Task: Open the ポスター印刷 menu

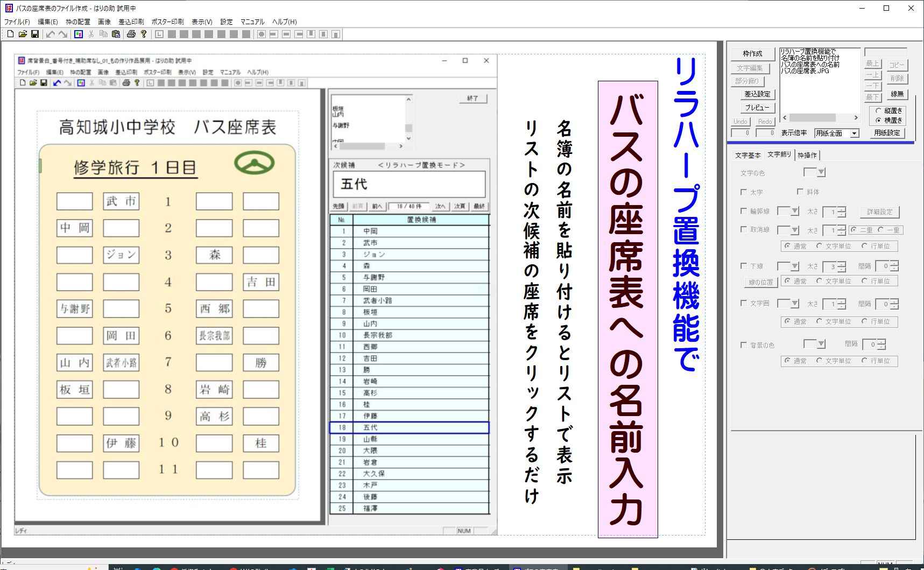Action: click(x=167, y=22)
